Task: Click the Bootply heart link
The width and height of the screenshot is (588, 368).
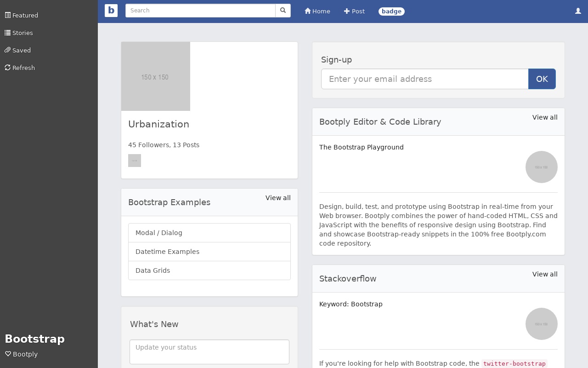Action: click(22, 354)
